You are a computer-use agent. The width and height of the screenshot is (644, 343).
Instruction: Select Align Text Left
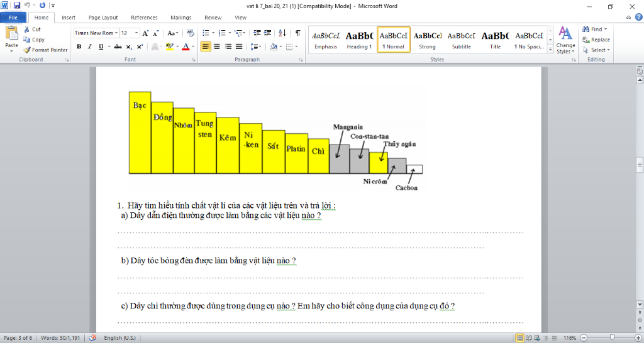[x=206, y=46]
